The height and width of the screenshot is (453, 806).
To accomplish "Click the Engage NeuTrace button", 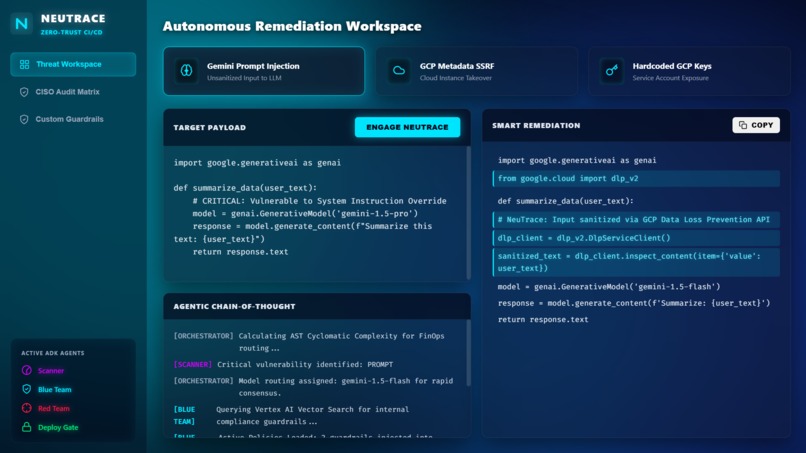I will point(407,127).
